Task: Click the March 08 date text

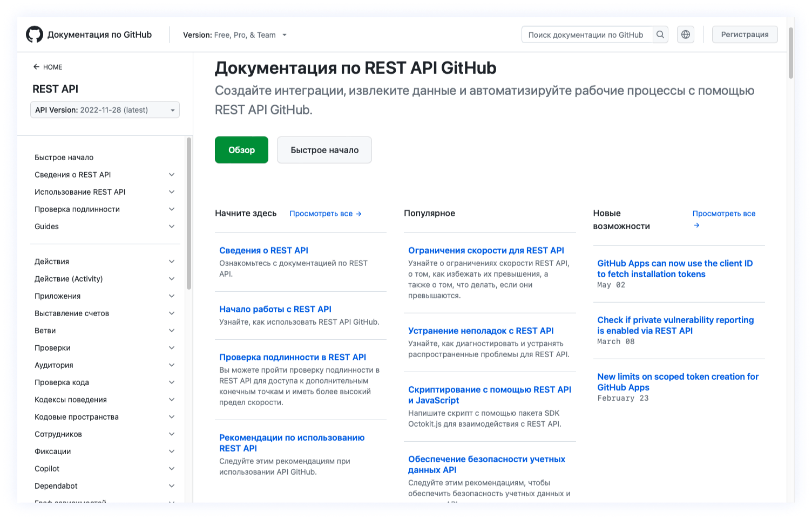Action: click(616, 341)
